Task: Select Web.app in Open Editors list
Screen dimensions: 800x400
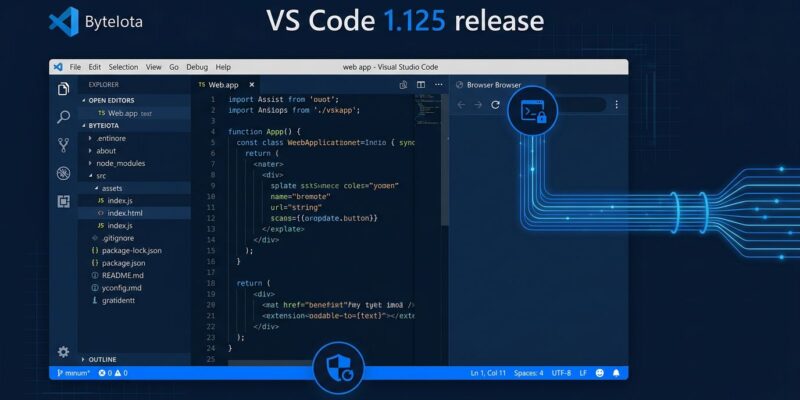Action: coord(134,113)
